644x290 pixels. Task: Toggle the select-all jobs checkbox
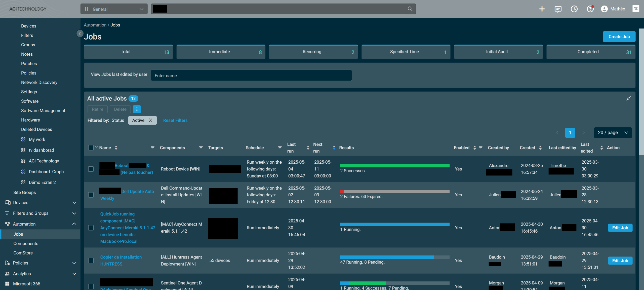[x=91, y=148]
